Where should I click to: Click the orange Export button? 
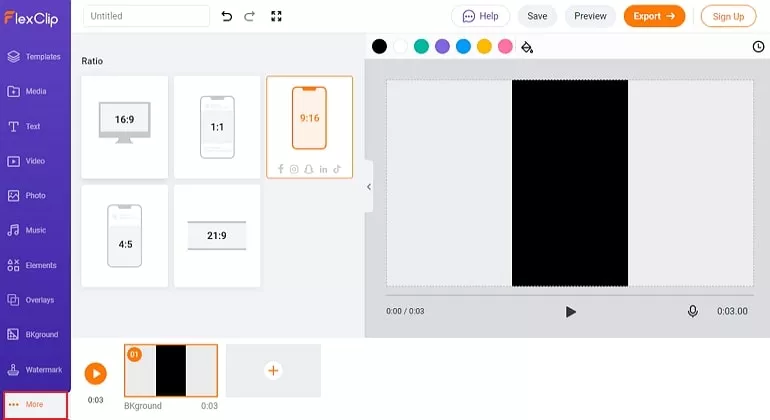click(x=654, y=16)
